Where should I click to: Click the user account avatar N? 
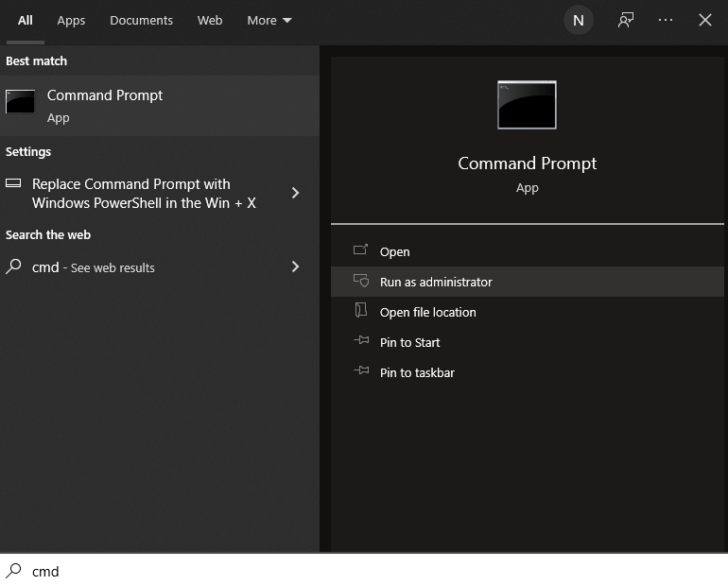(579, 20)
